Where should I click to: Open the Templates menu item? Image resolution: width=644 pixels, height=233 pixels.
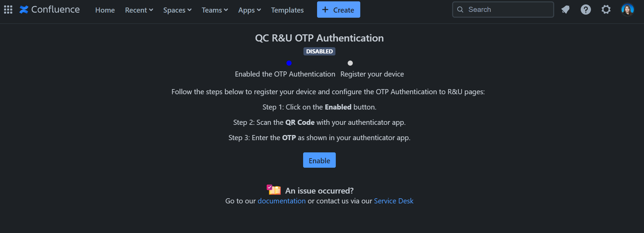coord(287,10)
